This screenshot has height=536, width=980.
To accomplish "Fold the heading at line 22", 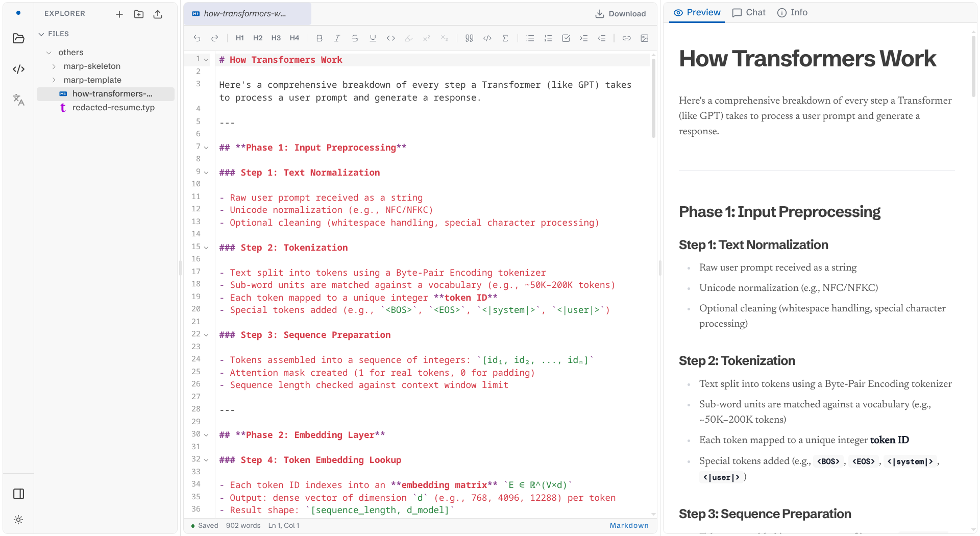I will point(206,335).
